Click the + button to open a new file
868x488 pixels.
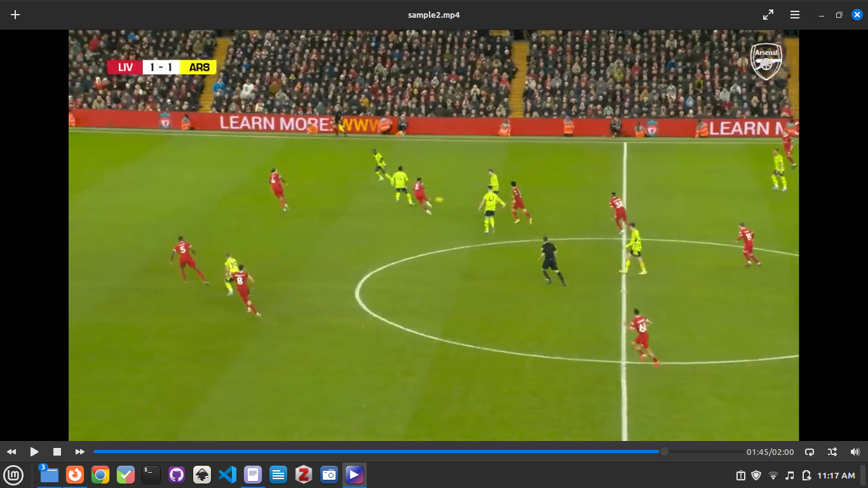pos(15,14)
